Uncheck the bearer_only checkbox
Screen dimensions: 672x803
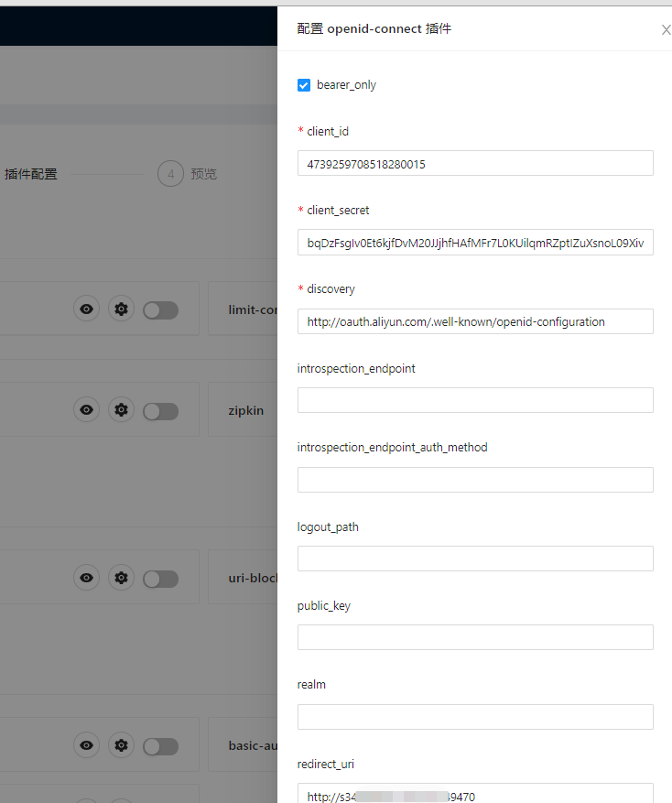(303, 84)
